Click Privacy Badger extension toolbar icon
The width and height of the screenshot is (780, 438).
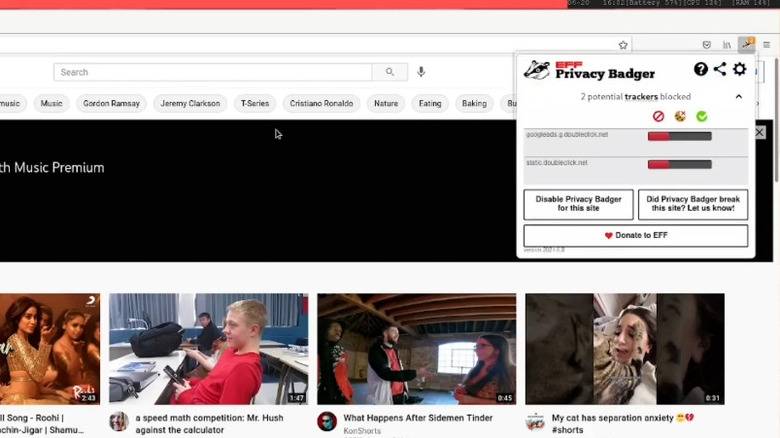point(746,45)
